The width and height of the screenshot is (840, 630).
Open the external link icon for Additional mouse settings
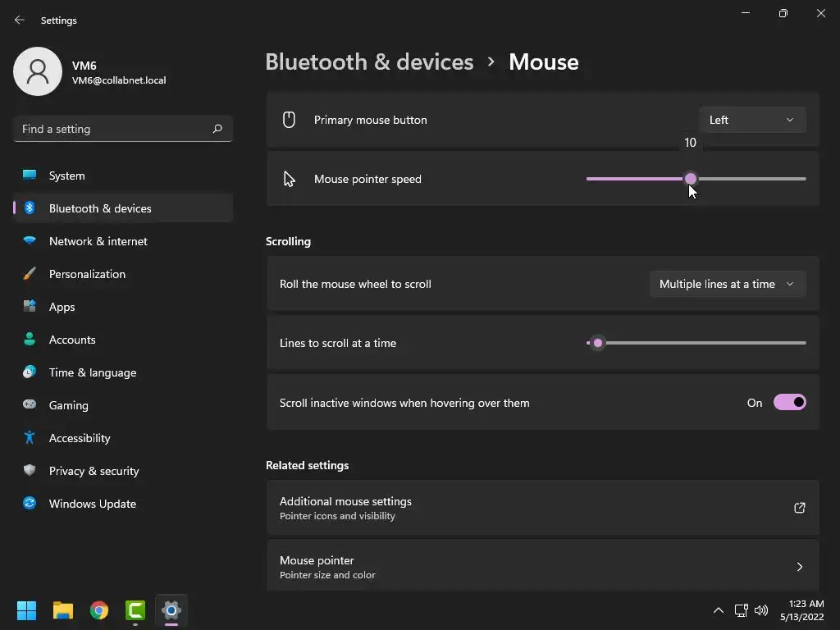(x=799, y=508)
